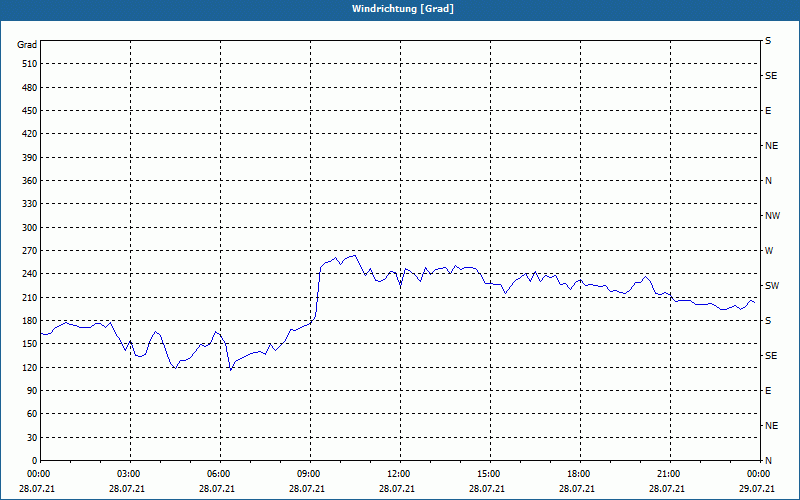Select the 510 value on the degree axis
Screen dimensions: 800x500
[x=30, y=64]
